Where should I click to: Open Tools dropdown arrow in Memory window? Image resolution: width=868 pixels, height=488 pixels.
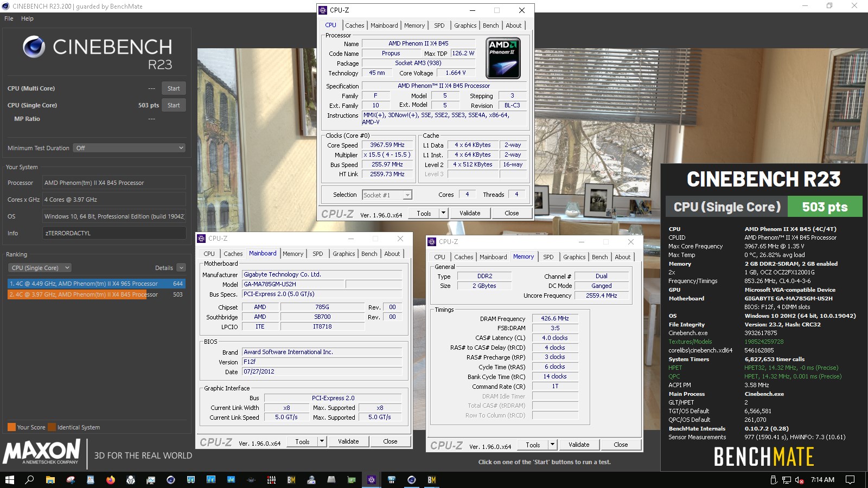(x=552, y=445)
